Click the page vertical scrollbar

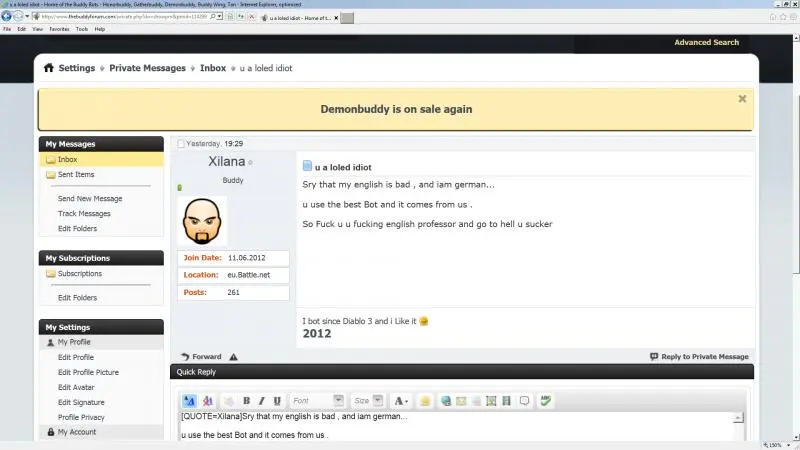[796, 240]
